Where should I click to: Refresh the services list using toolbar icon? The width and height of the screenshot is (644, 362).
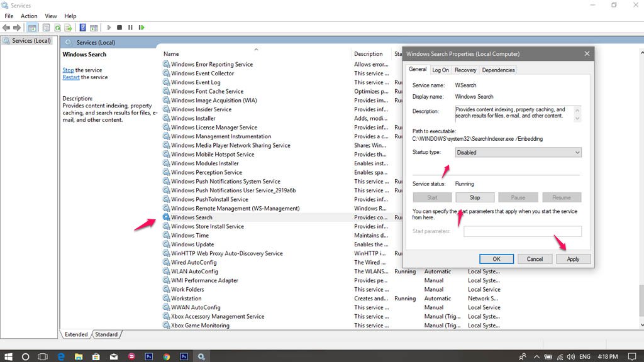tap(57, 28)
